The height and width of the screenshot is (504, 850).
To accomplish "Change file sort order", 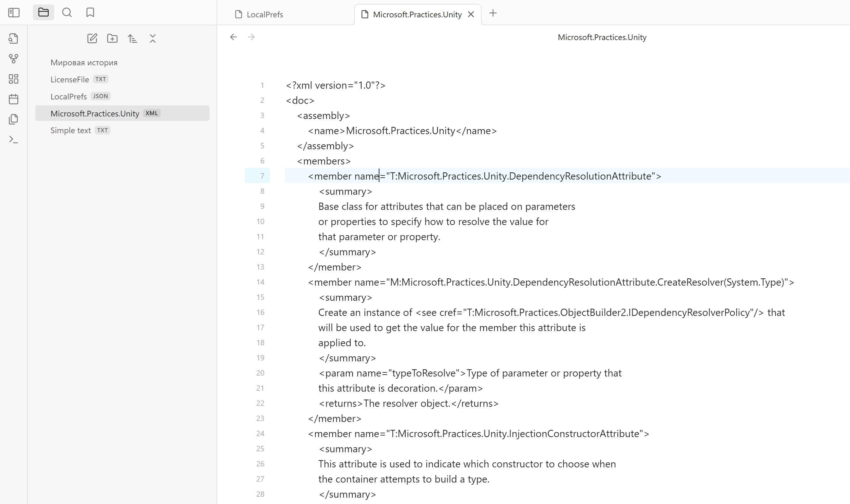I will pyautogui.click(x=133, y=39).
